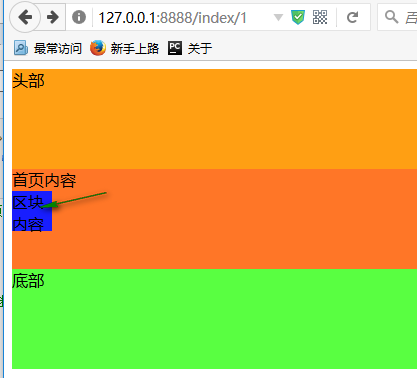Click the 底部 footer text
This screenshot has width=417, height=378.
[x=28, y=281]
